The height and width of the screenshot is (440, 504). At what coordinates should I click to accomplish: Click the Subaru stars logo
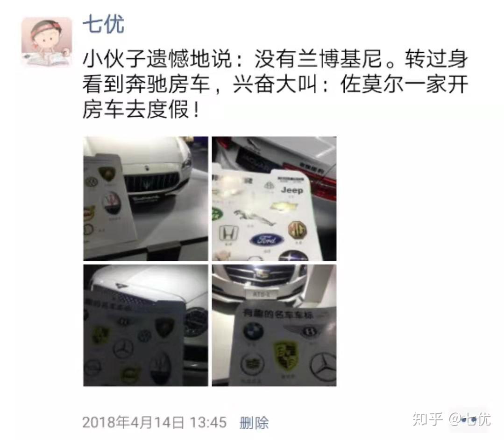click(293, 256)
